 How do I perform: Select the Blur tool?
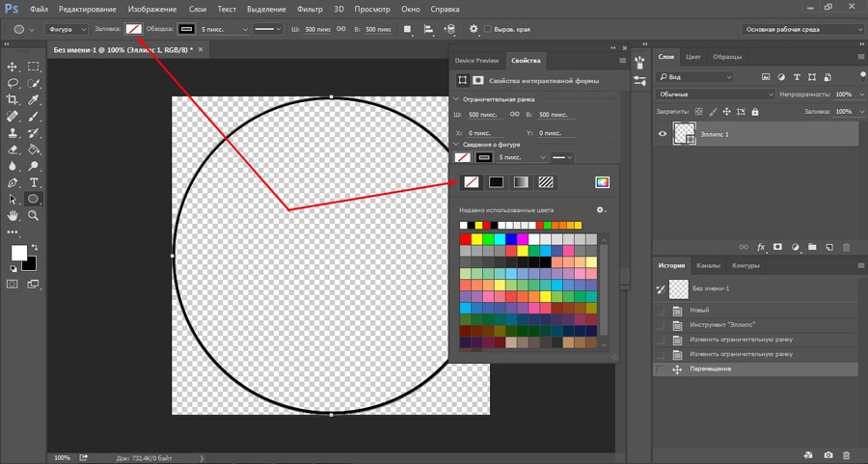click(13, 166)
